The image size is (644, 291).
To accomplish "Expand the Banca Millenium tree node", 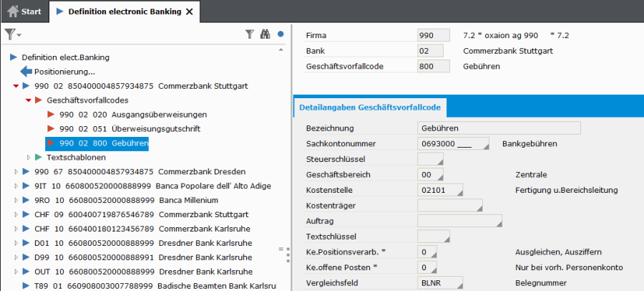I will [x=16, y=200].
